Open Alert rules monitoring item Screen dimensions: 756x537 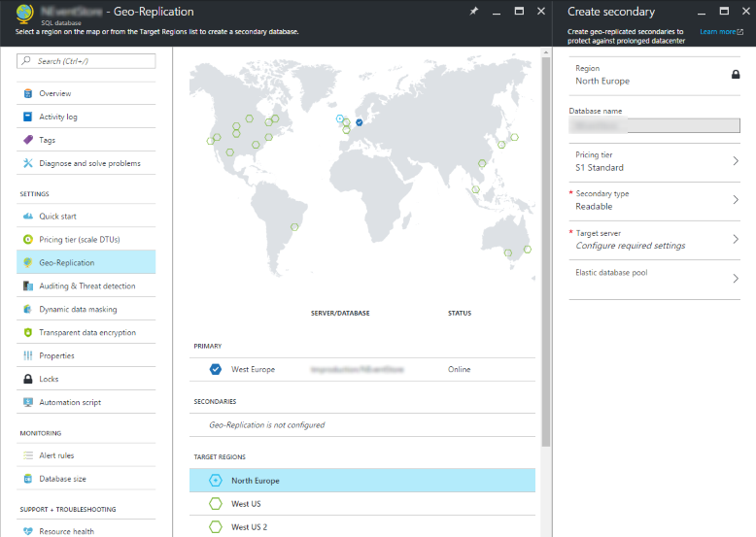[86, 455]
